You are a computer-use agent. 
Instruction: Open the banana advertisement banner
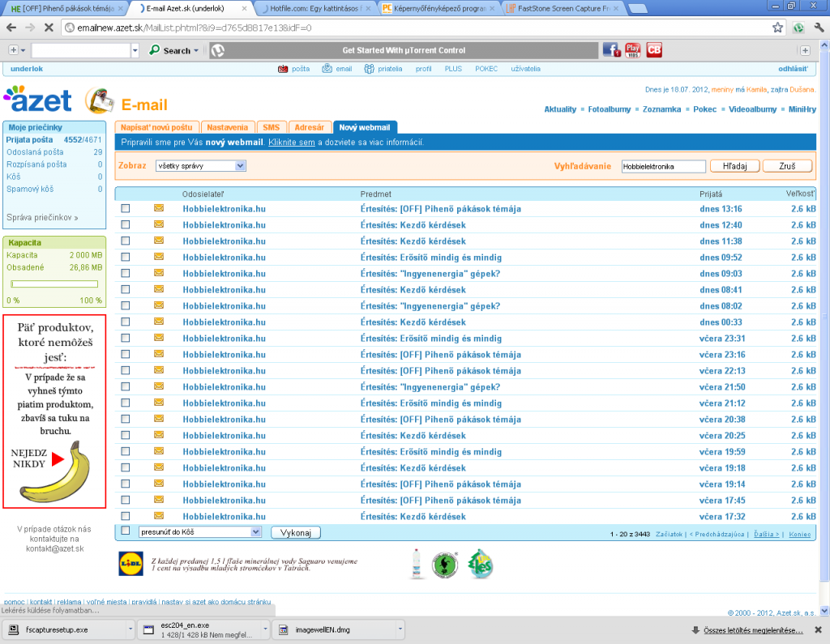(54, 412)
